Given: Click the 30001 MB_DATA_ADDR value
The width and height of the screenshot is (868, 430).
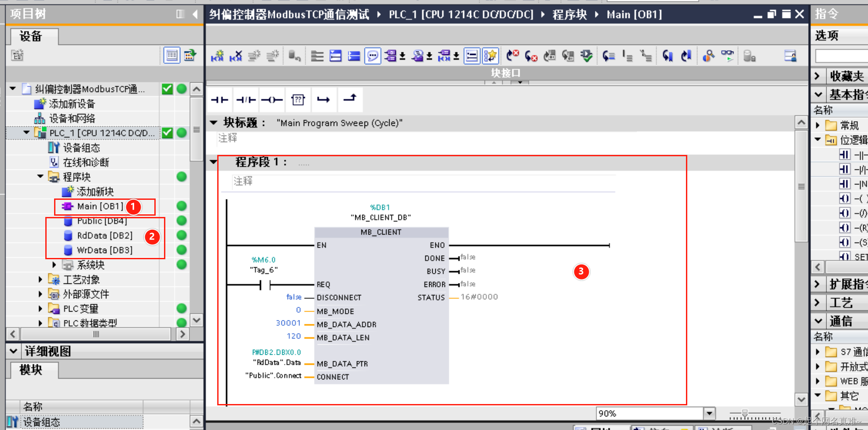Looking at the screenshot, I should pos(288,323).
